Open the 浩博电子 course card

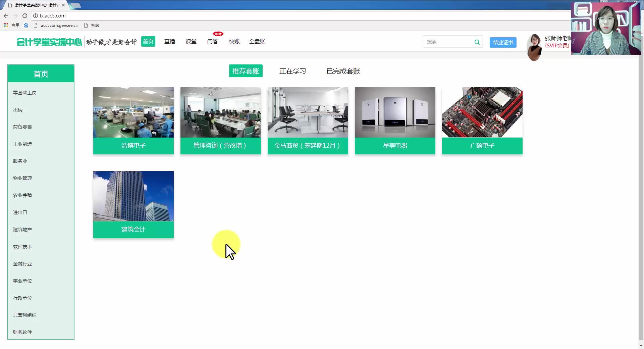[x=133, y=121]
